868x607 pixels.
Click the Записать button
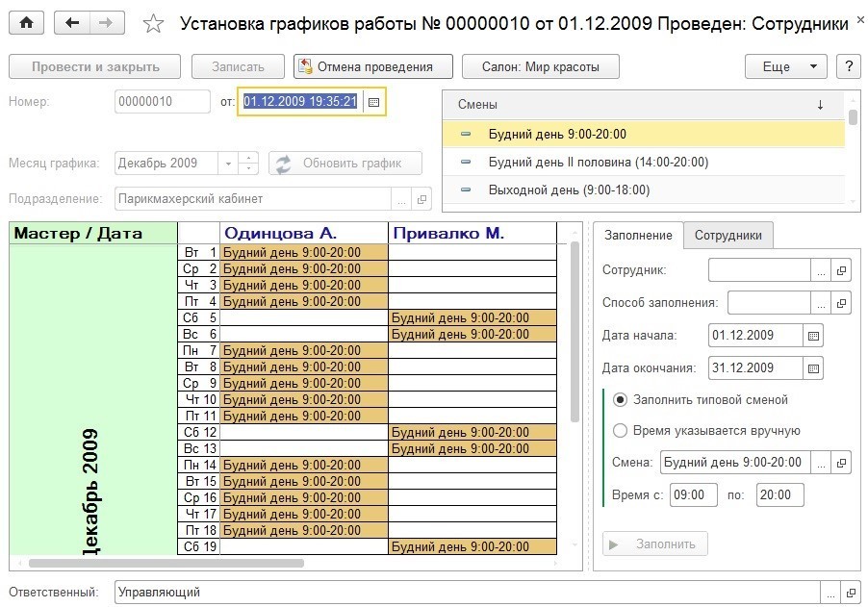(x=238, y=67)
